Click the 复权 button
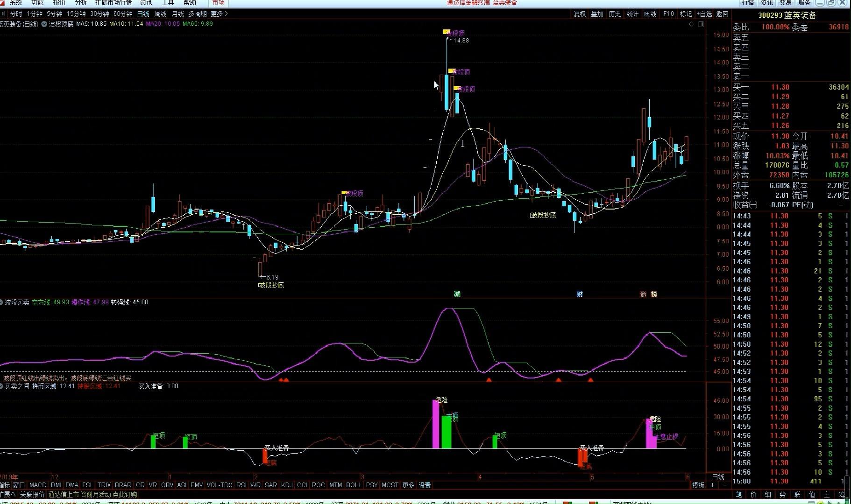The width and height of the screenshot is (851, 504). [x=580, y=14]
